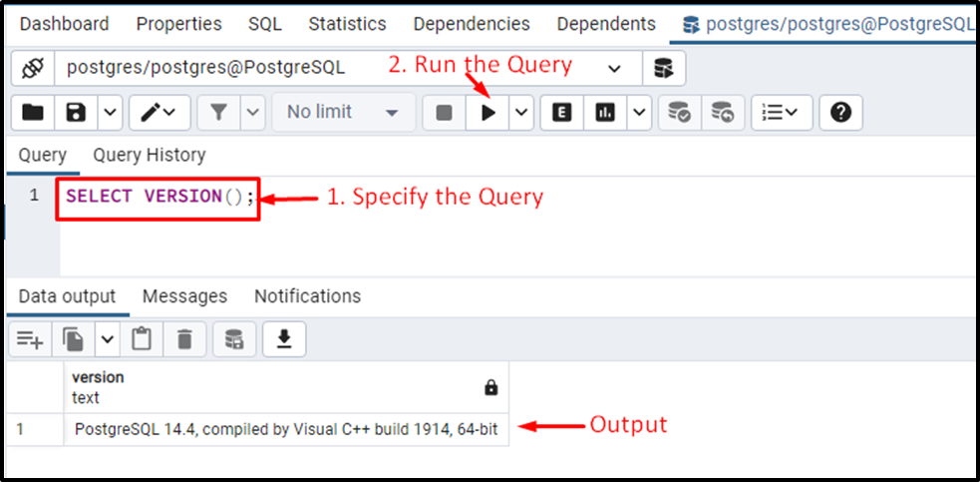Screen dimensions: 980x482
Task: Switch to the Query History tab
Action: click(x=150, y=155)
